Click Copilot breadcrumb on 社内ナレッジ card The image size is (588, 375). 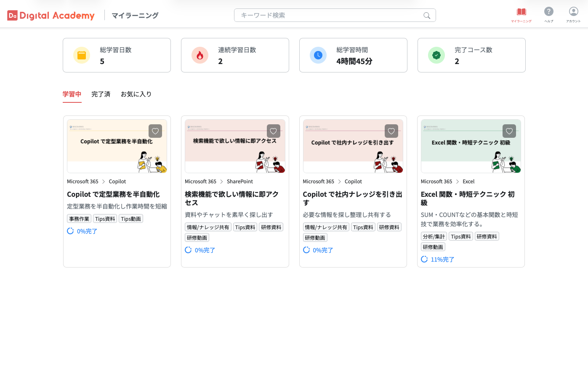tap(353, 182)
